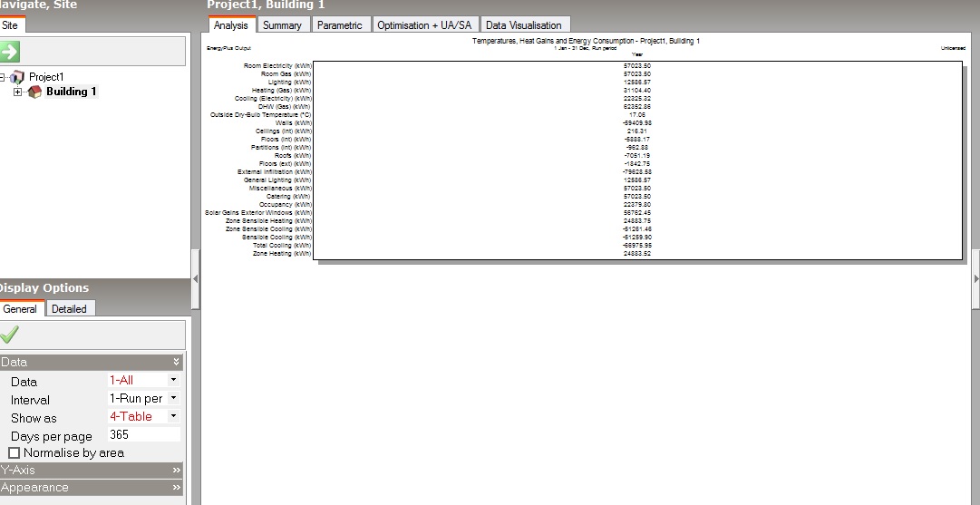This screenshot has height=505, width=980.
Task: Click the 17.06 temperature value
Action: pos(637,114)
